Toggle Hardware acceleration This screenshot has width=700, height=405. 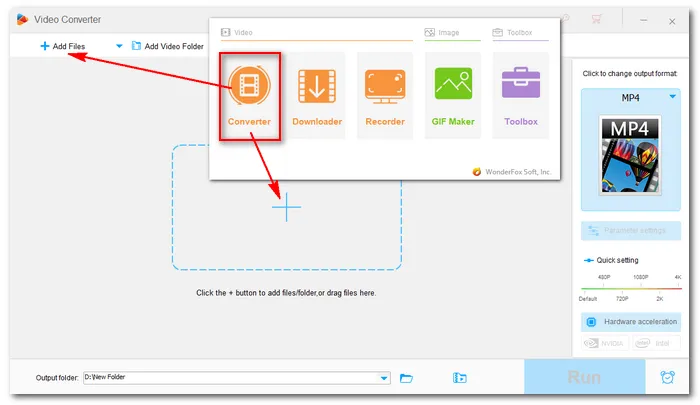click(x=631, y=322)
